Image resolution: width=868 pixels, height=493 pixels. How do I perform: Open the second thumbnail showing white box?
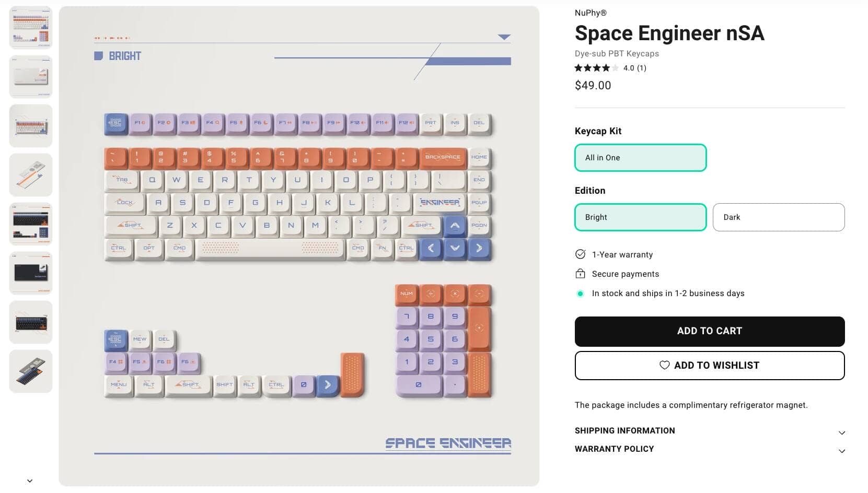(31, 77)
